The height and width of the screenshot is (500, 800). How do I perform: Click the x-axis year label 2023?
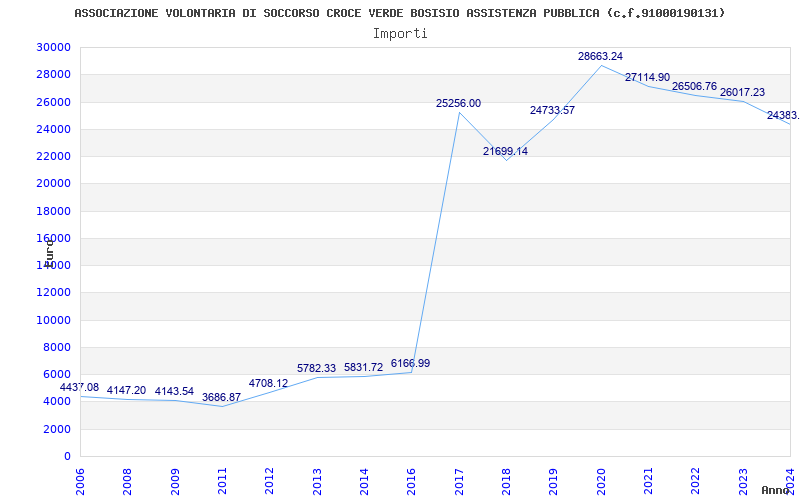click(x=743, y=481)
